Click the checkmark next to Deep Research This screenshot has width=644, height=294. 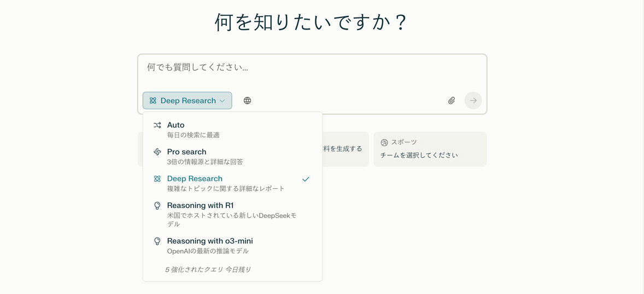coord(306,179)
